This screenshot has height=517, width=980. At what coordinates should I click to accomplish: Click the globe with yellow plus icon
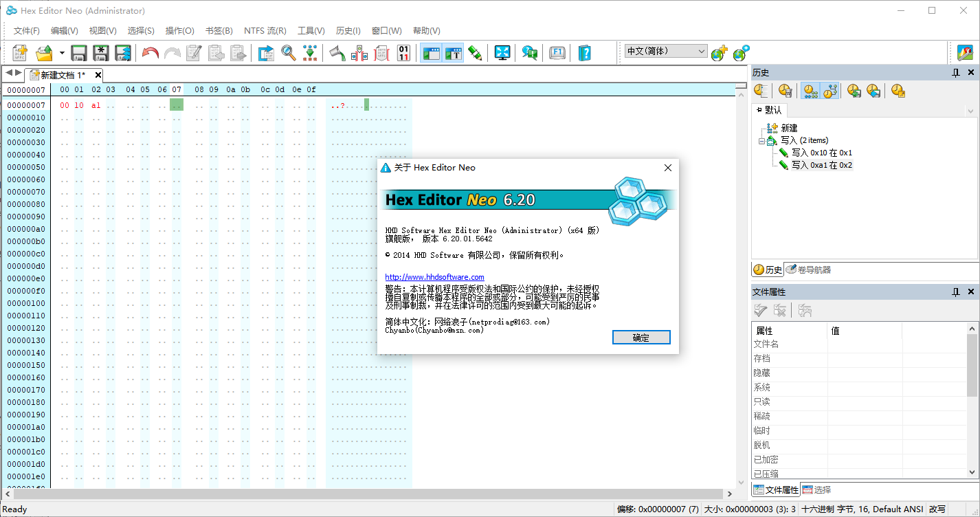(x=719, y=53)
